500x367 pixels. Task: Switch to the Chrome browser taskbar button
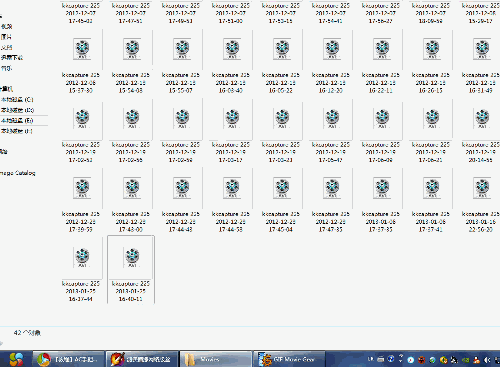pyautogui.click(x=69, y=359)
